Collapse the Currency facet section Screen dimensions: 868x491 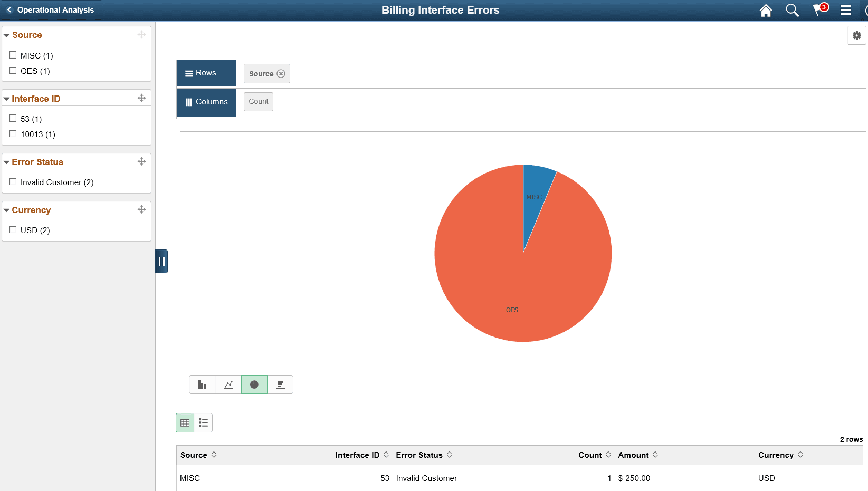6,209
